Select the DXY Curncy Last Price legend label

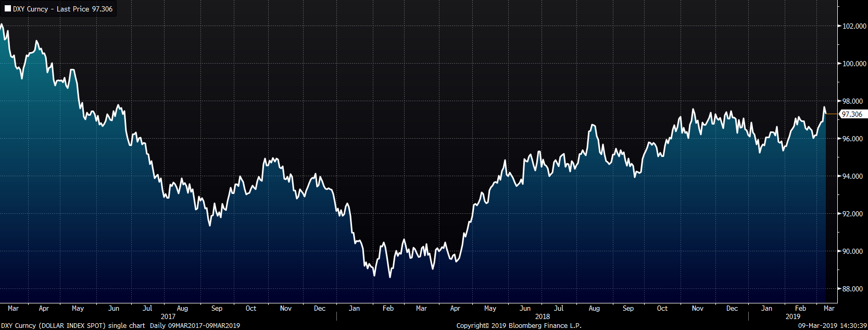click(62, 9)
